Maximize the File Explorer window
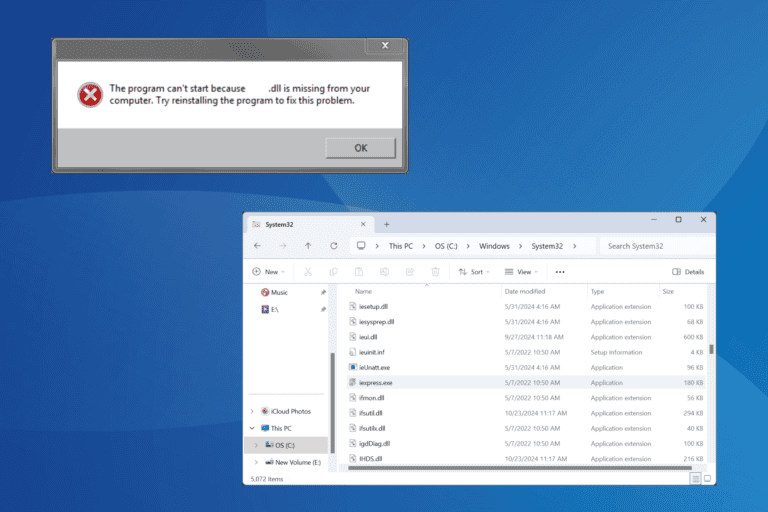The height and width of the screenshot is (512, 768). pyautogui.click(x=678, y=219)
